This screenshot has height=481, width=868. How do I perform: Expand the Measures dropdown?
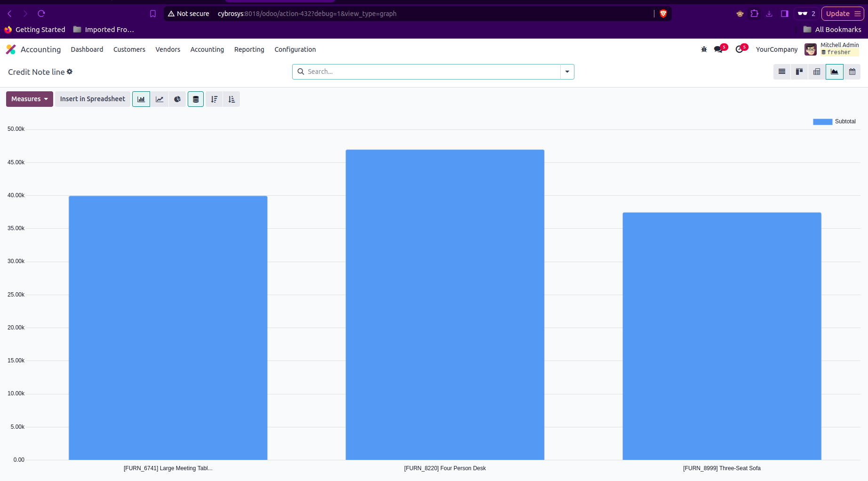pyautogui.click(x=30, y=99)
